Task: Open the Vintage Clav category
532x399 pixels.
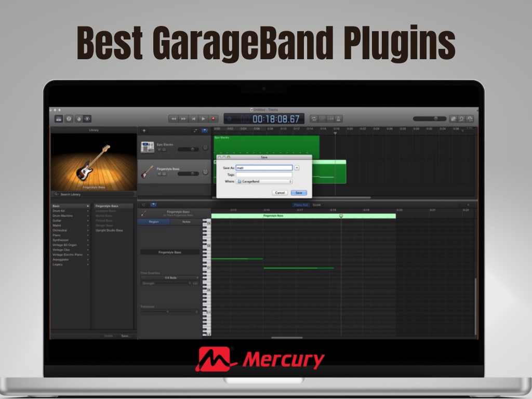Action: [x=71, y=250]
